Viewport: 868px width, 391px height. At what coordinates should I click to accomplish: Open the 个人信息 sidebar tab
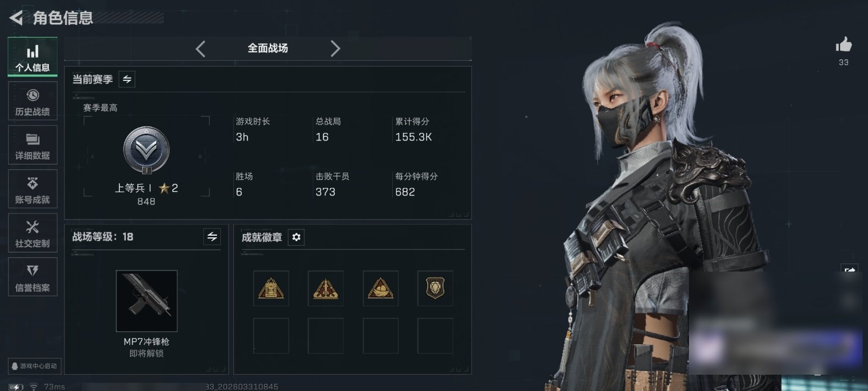pyautogui.click(x=33, y=58)
